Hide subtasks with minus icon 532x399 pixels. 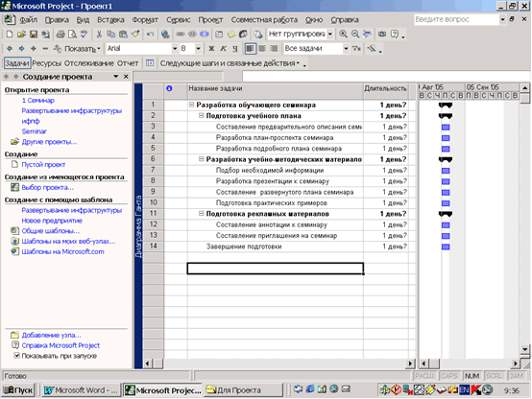click(45, 49)
